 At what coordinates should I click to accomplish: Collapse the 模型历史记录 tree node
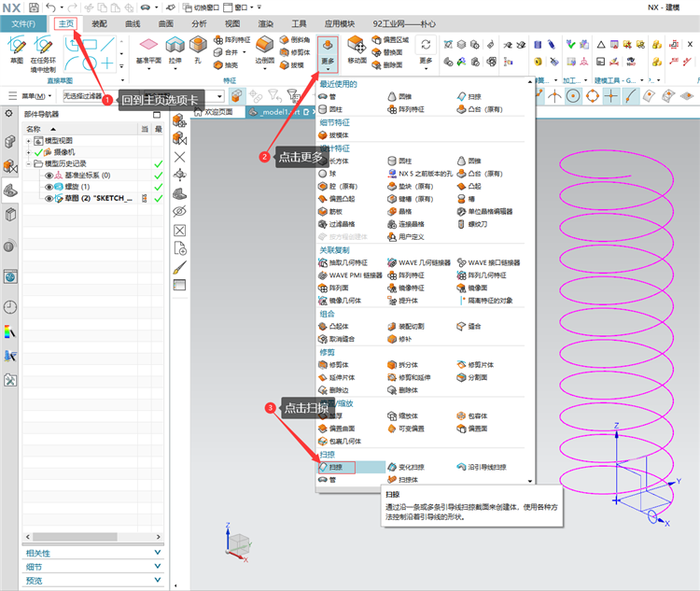point(29,164)
